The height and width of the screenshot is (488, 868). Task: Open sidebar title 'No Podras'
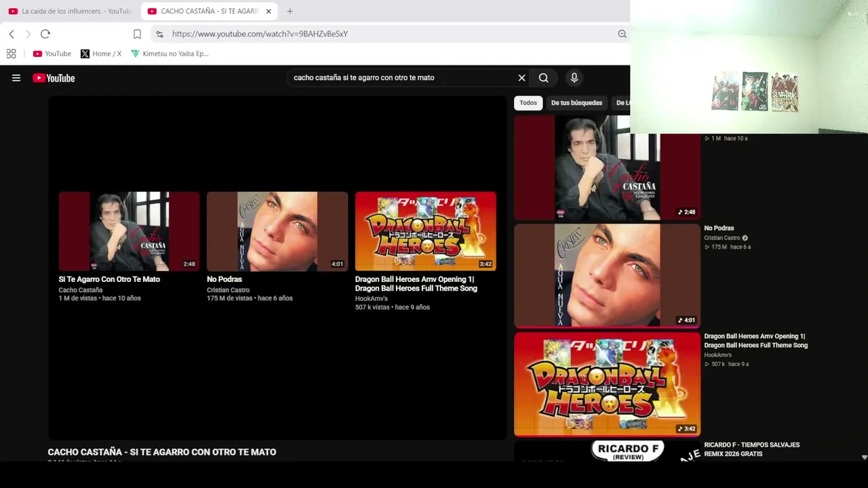[x=719, y=228]
